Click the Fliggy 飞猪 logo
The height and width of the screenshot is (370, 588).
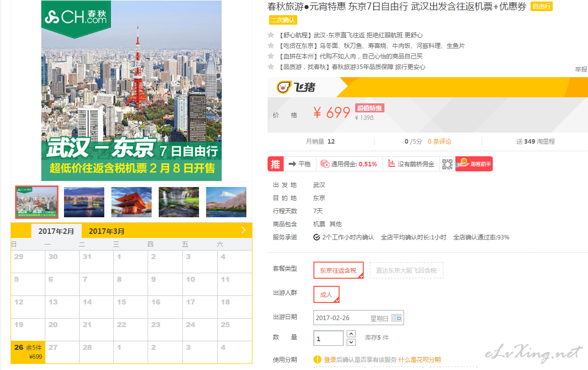(x=296, y=87)
